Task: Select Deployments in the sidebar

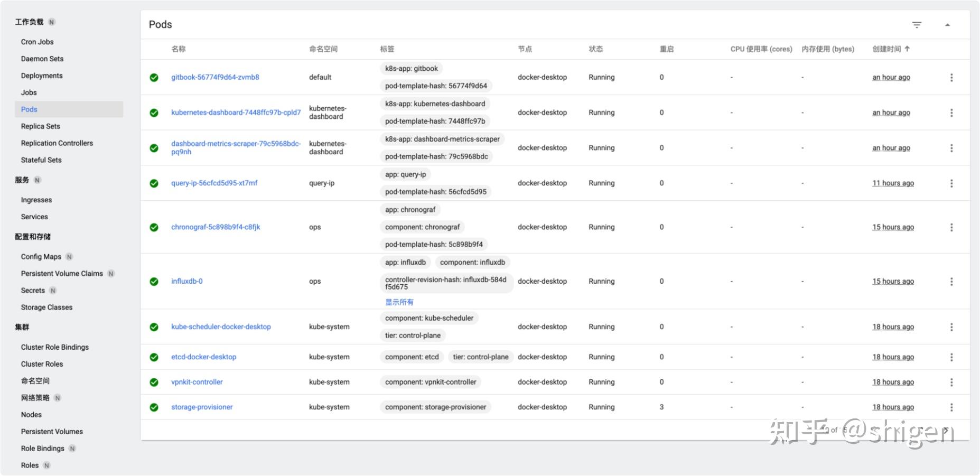Action: pyautogui.click(x=42, y=76)
